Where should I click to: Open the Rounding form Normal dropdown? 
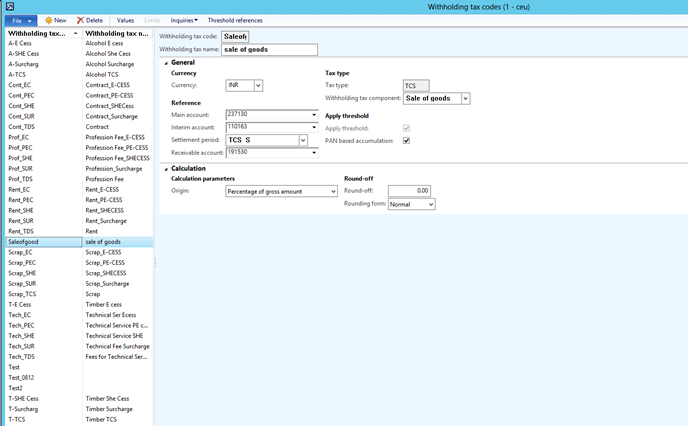click(431, 204)
